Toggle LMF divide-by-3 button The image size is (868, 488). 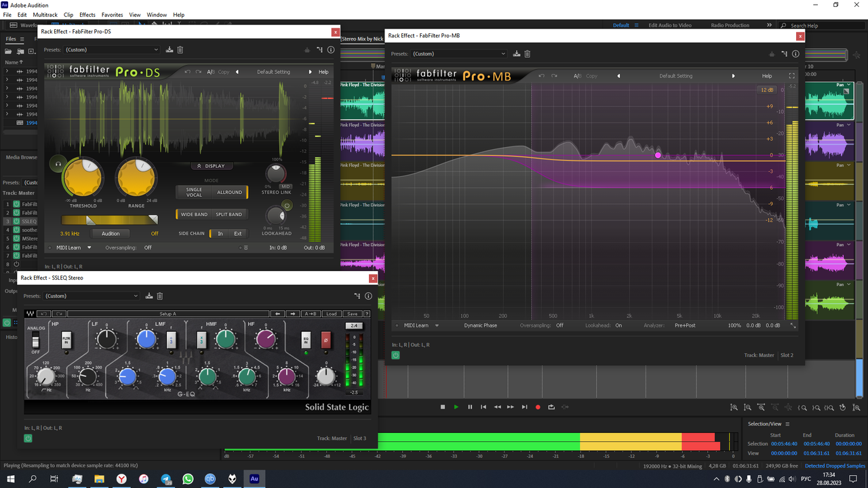pos(171,340)
